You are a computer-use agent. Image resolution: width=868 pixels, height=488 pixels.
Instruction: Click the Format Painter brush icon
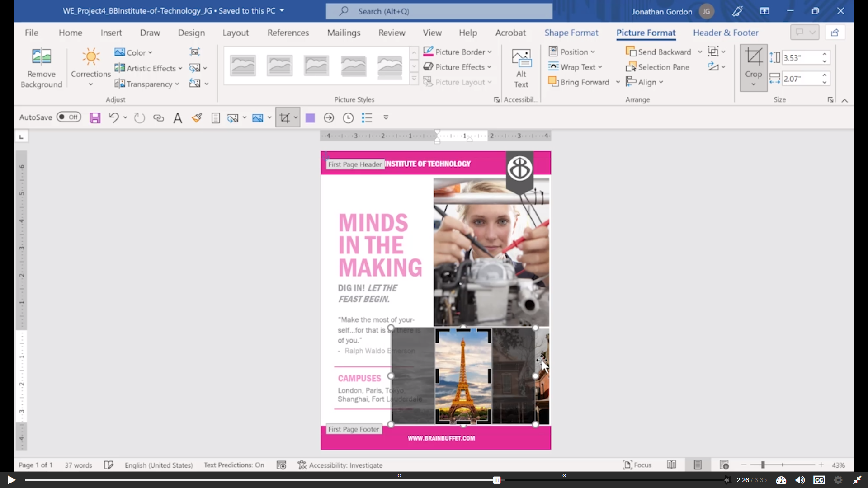tap(197, 118)
